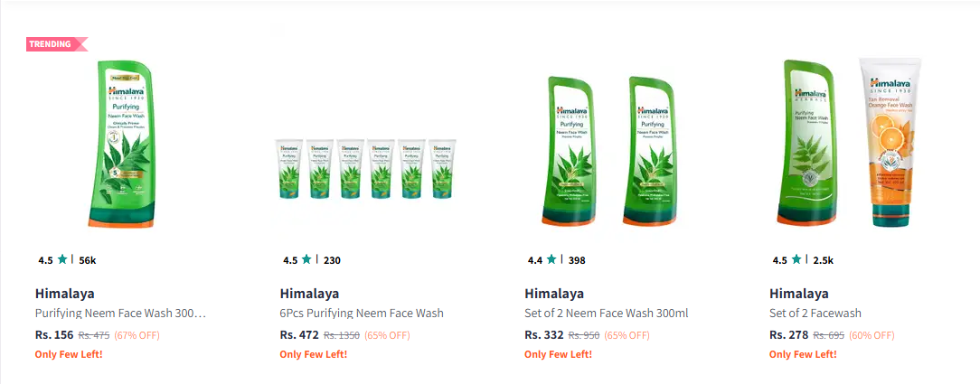
Task: Click the Rs. 332 price label
Action: coord(543,334)
